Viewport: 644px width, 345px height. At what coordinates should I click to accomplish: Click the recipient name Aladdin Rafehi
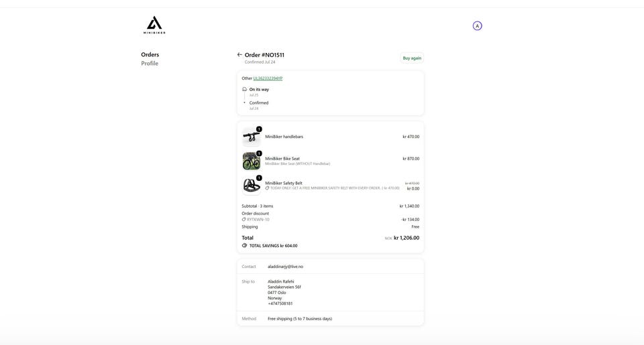pyautogui.click(x=281, y=281)
